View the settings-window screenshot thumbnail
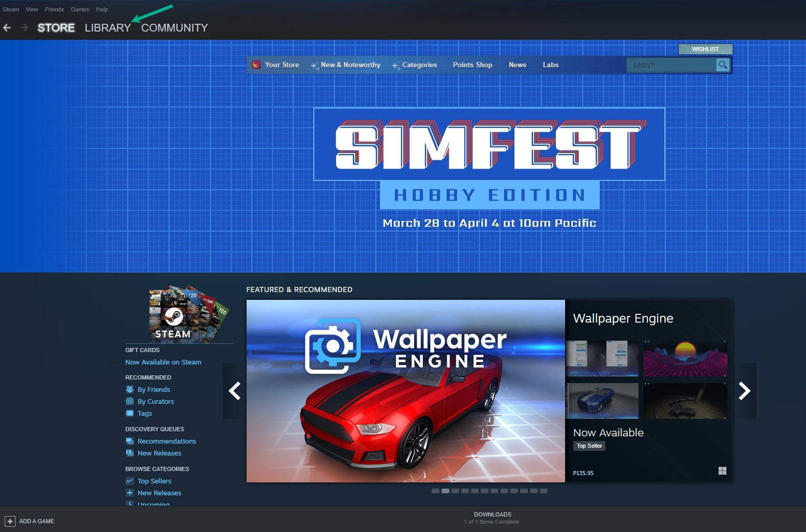The image size is (806, 532). [x=602, y=358]
